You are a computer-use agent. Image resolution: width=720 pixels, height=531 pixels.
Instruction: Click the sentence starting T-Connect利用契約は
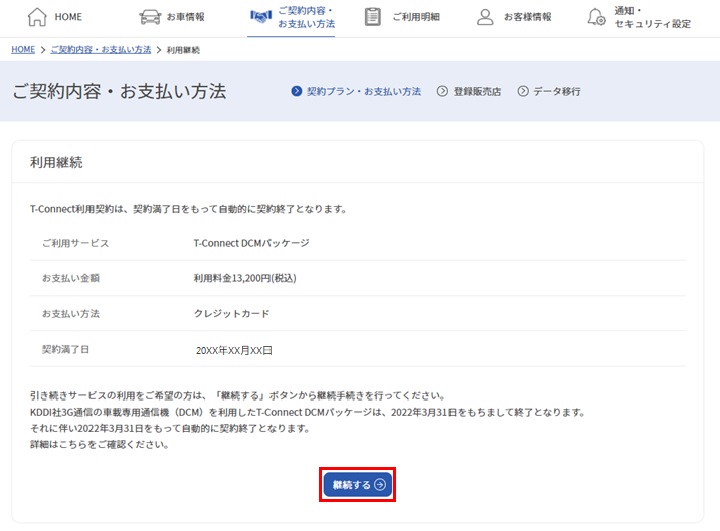click(188, 209)
